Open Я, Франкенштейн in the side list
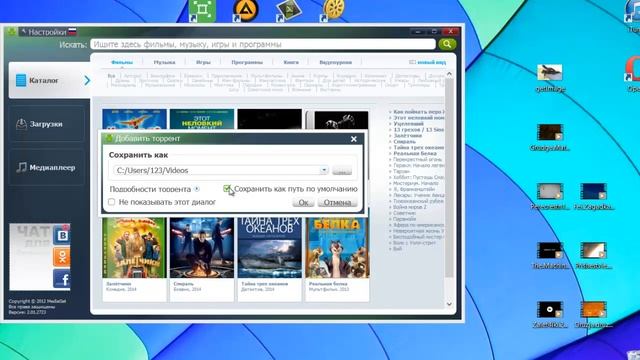Viewport: 640px width, 360px height. (x=413, y=189)
